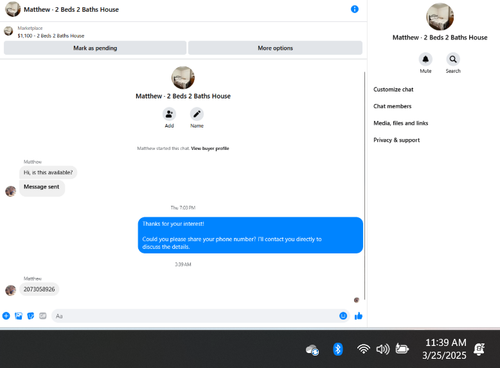Expand the Privacy & support section
Screen dimensions: 500x368
point(397,140)
